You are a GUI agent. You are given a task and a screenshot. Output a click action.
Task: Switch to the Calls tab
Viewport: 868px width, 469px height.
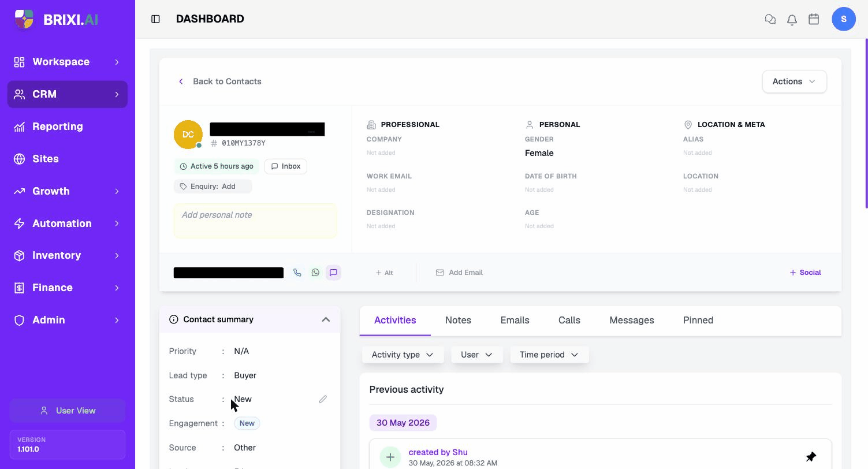(x=569, y=320)
